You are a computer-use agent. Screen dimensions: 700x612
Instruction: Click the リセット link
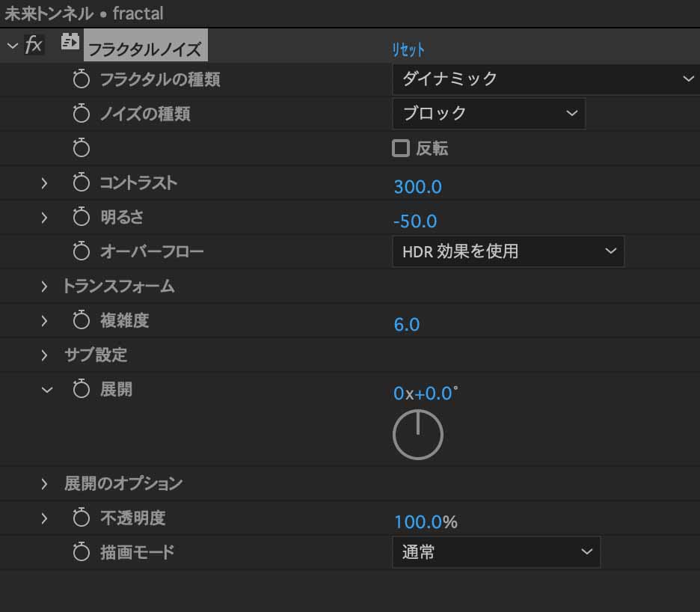pos(408,49)
